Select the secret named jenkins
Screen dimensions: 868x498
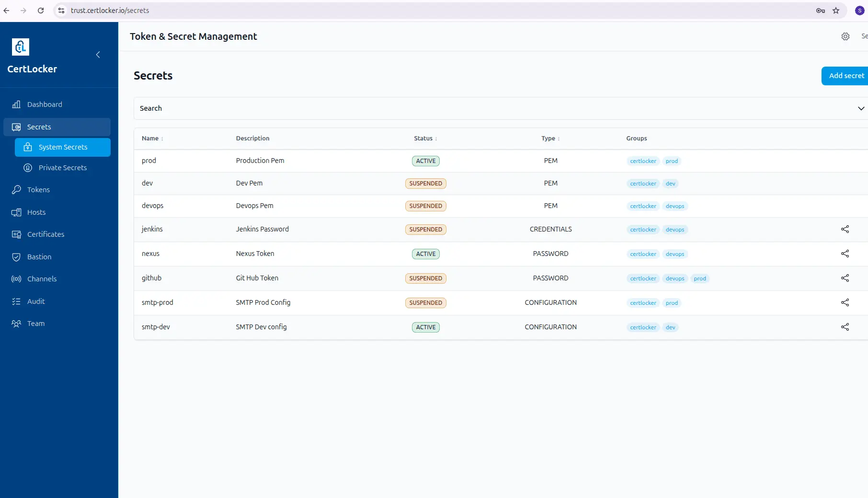pos(152,229)
